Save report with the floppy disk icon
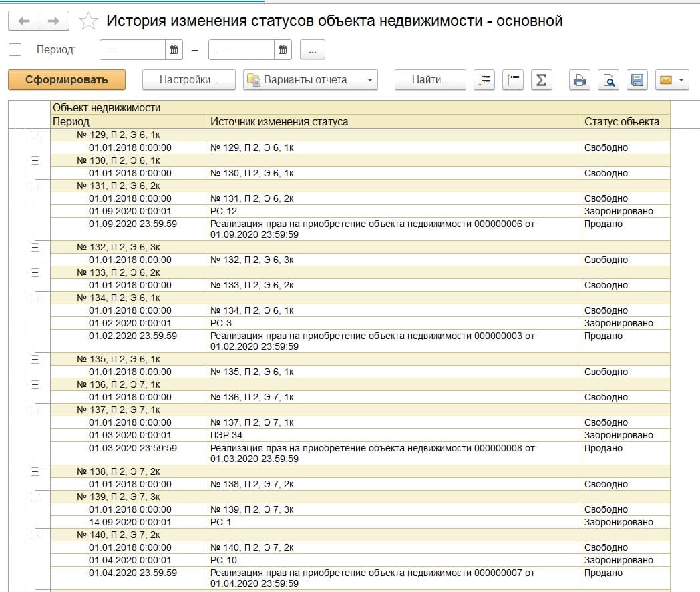Image resolution: width=700 pixels, height=592 pixels. 637,80
